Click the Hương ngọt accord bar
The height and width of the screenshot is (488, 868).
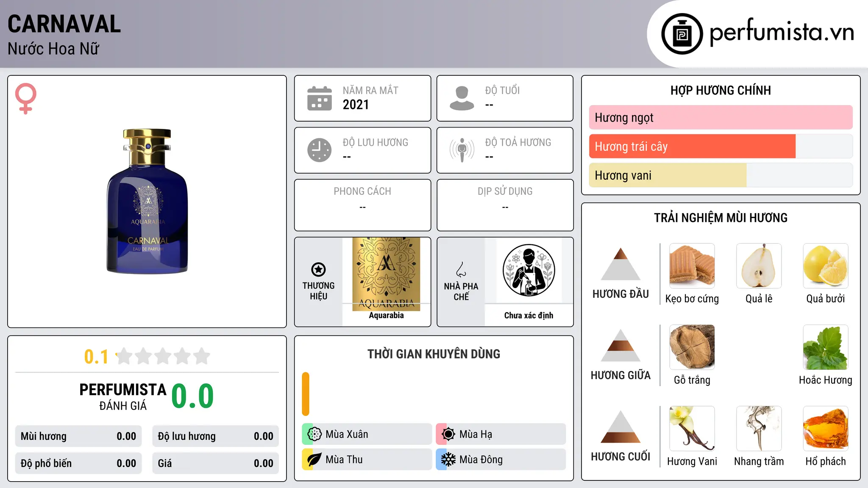coord(721,117)
